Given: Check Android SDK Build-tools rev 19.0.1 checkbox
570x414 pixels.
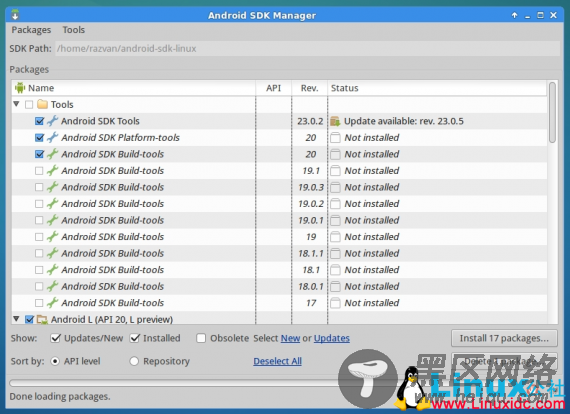Looking at the screenshot, I should click(x=39, y=220).
